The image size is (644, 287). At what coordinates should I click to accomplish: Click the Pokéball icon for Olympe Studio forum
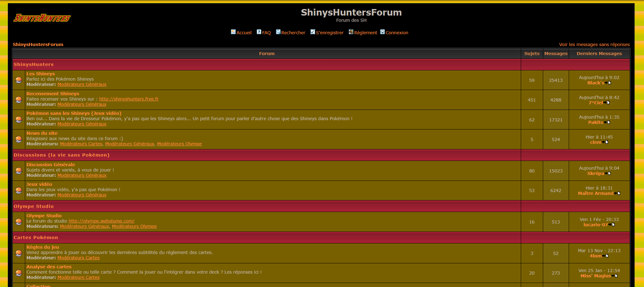(x=19, y=222)
